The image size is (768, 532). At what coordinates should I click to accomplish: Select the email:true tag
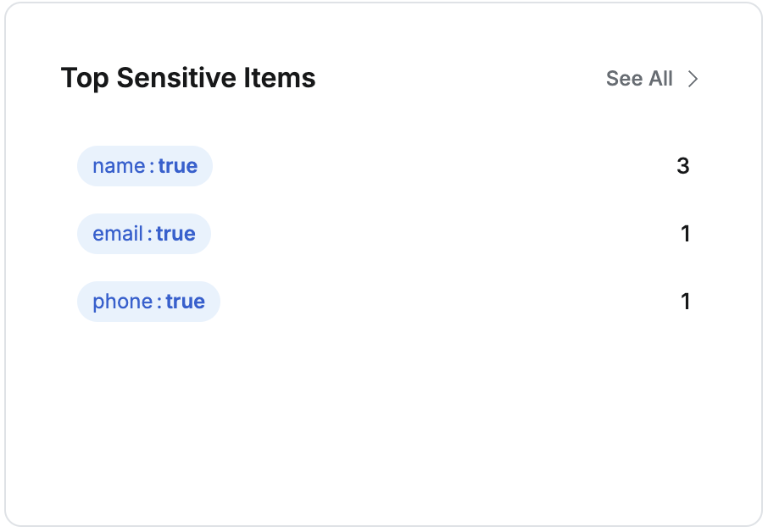pos(144,234)
